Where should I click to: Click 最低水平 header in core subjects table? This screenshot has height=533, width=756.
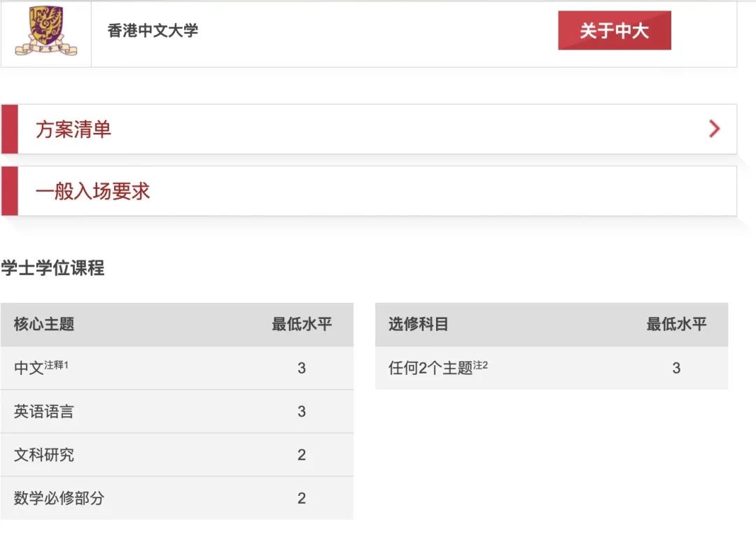(302, 324)
